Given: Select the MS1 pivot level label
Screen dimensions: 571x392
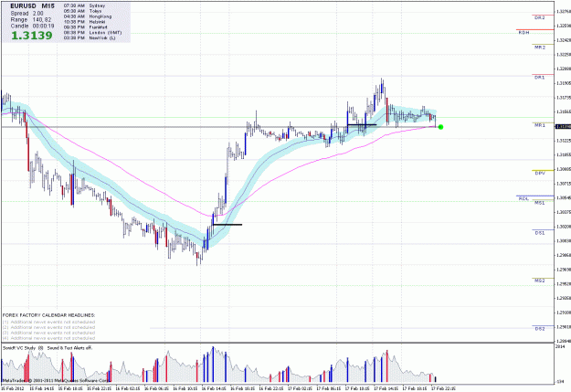Looking at the screenshot, I should pyautogui.click(x=540, y=203).
